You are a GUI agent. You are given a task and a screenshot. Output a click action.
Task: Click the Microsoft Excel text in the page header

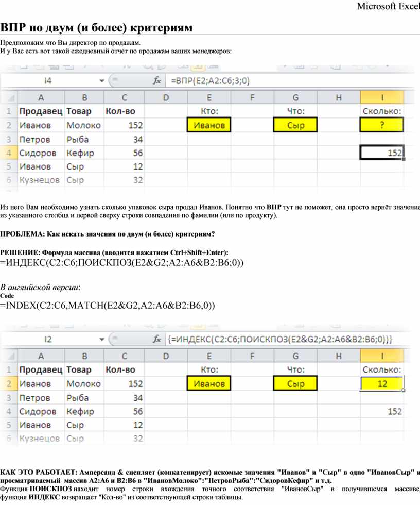[388, 6]
